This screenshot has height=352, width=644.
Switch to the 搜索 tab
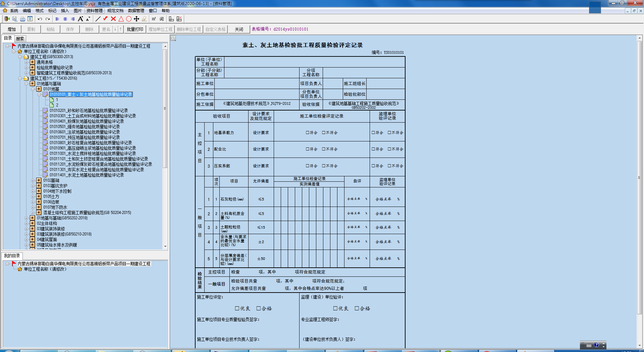[20, 39]
